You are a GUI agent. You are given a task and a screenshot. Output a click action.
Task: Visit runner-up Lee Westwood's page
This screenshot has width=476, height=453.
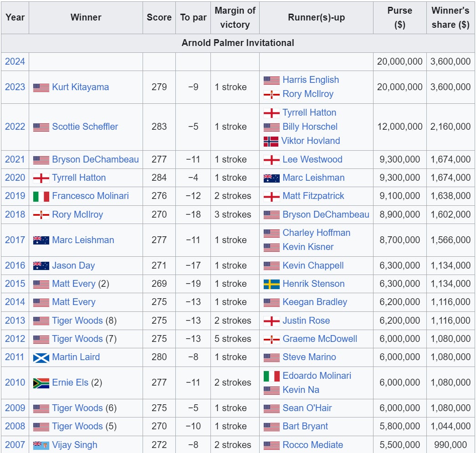click(312, 159)
